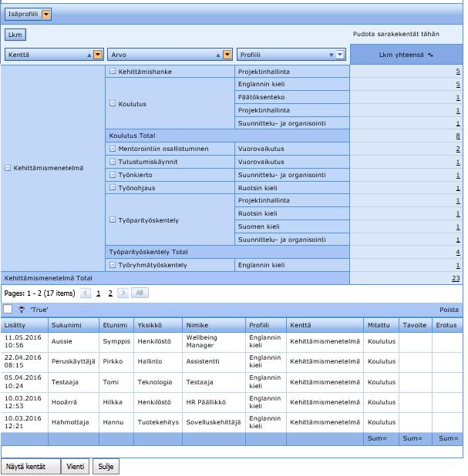Open the Profiili field filter dropdown

click(x=340, y=55)
